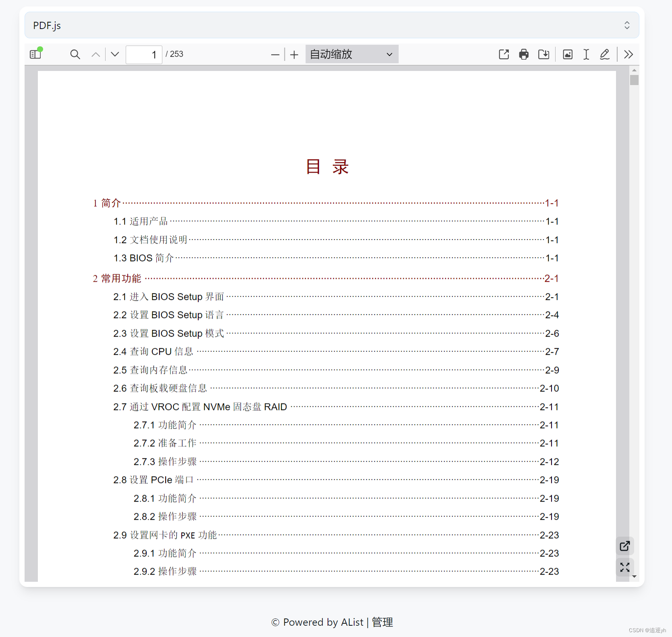Go to previous page with up chevron

tap(95, 54)
